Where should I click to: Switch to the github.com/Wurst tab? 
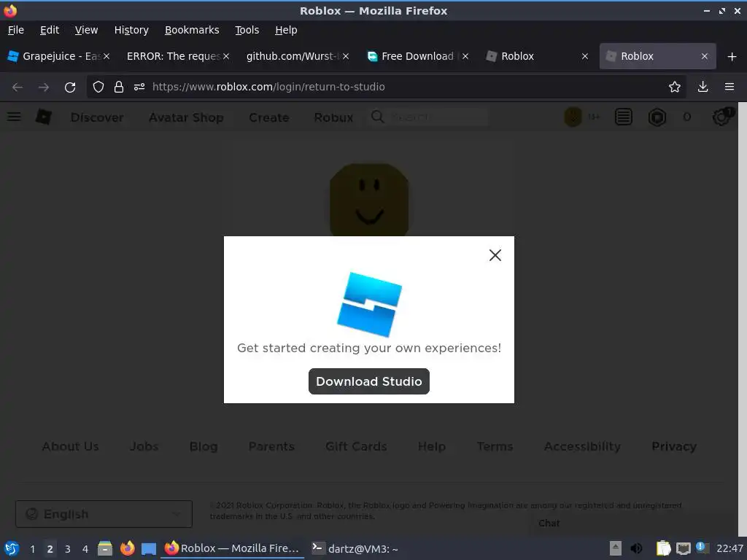[292, 56]
